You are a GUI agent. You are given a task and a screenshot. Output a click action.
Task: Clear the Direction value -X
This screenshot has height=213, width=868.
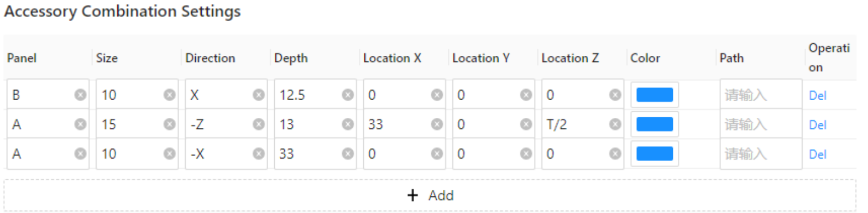pyautogui.click(x=258, y=154)
